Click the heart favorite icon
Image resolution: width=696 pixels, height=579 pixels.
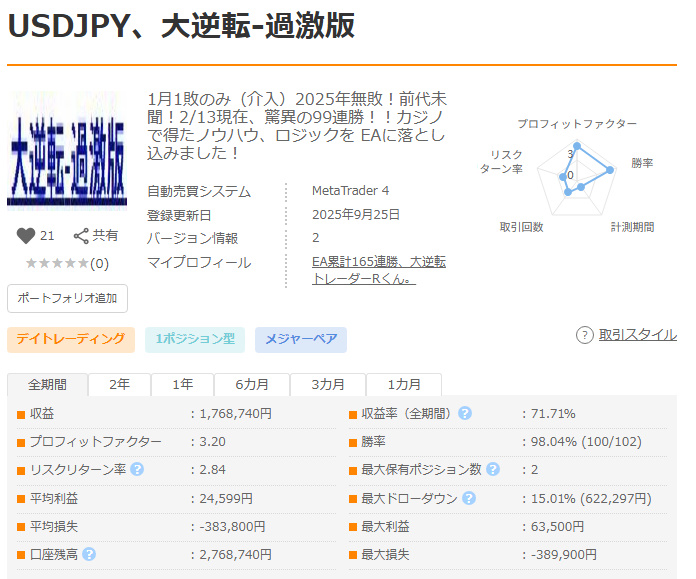(x=26, y=236)
